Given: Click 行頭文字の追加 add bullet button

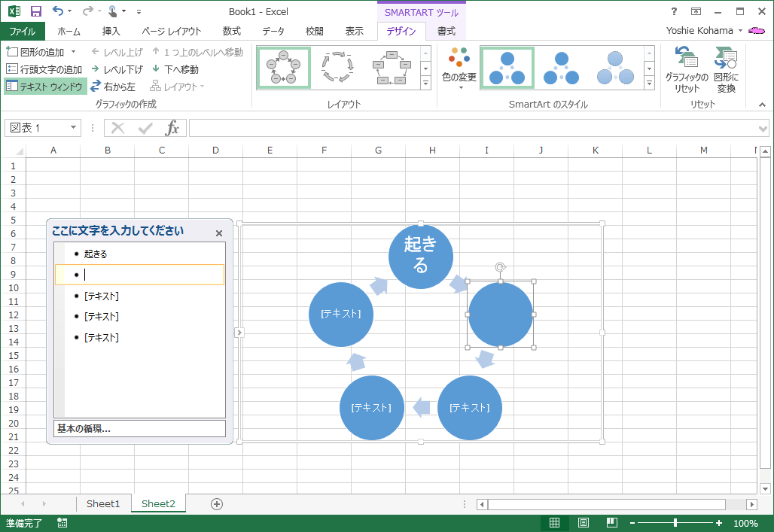Looking at the screenshot, I should pyautogui.click(x=44, y=69).
